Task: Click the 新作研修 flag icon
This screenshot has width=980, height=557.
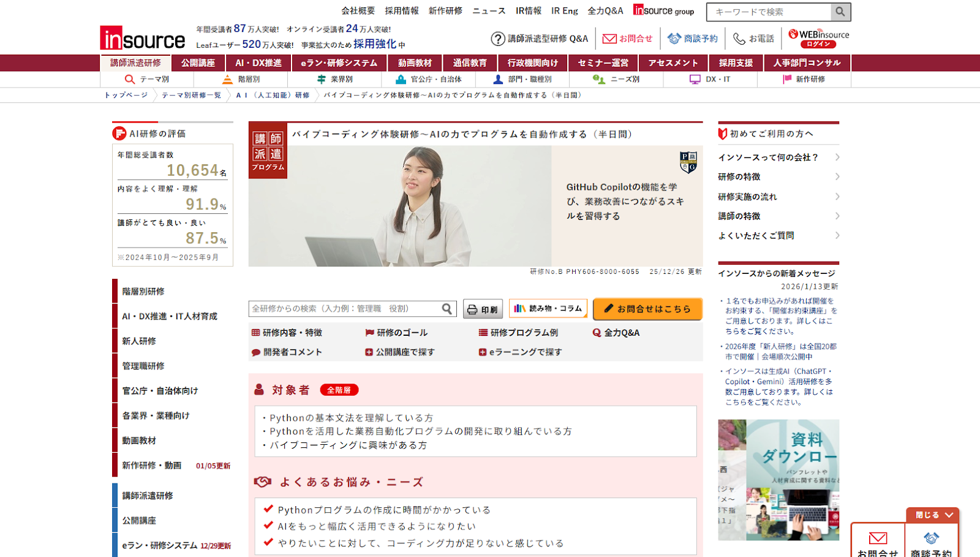Action: coord(786,78)
